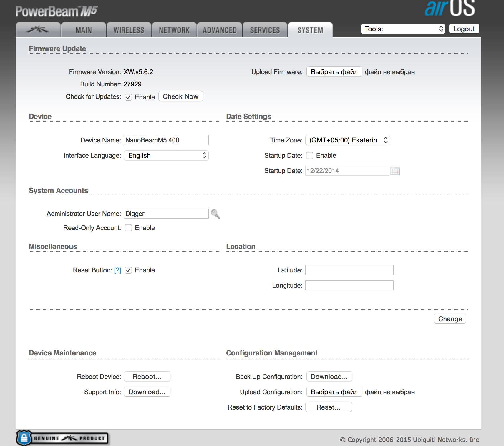The image size is (504, 446).
Task: Focus the Longitude input field
Action: pyautogui.click(x=349, y=285)
